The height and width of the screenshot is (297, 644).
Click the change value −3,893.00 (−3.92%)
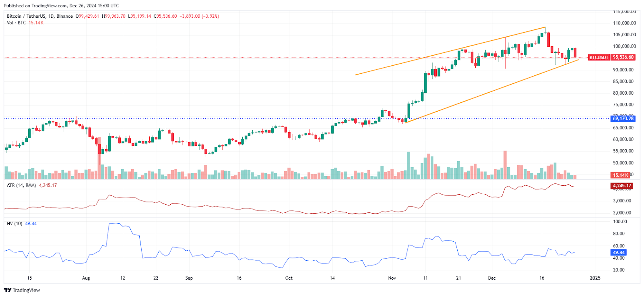[x=199, y=16]
